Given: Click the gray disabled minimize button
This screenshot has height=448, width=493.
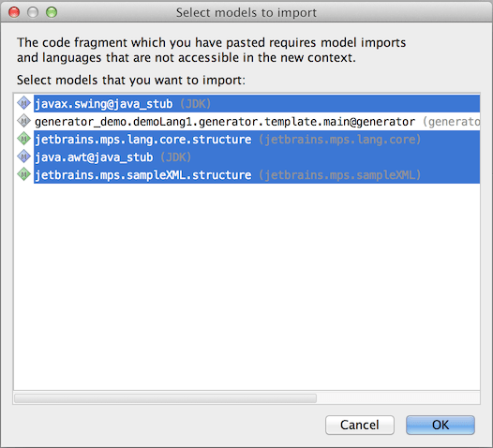Looking at the screenshot, I should pyautogui.click(x=33, y=12).
